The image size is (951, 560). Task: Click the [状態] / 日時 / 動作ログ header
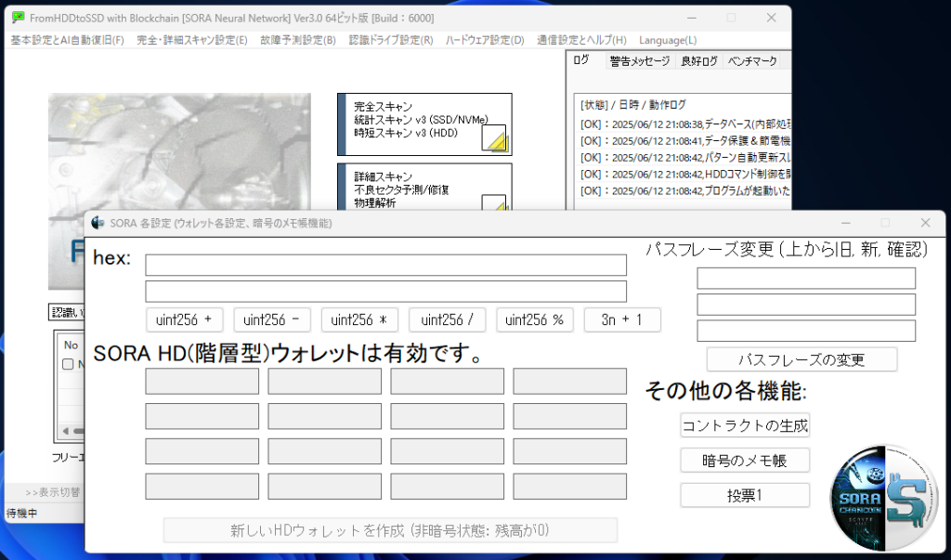coord(632,105)
